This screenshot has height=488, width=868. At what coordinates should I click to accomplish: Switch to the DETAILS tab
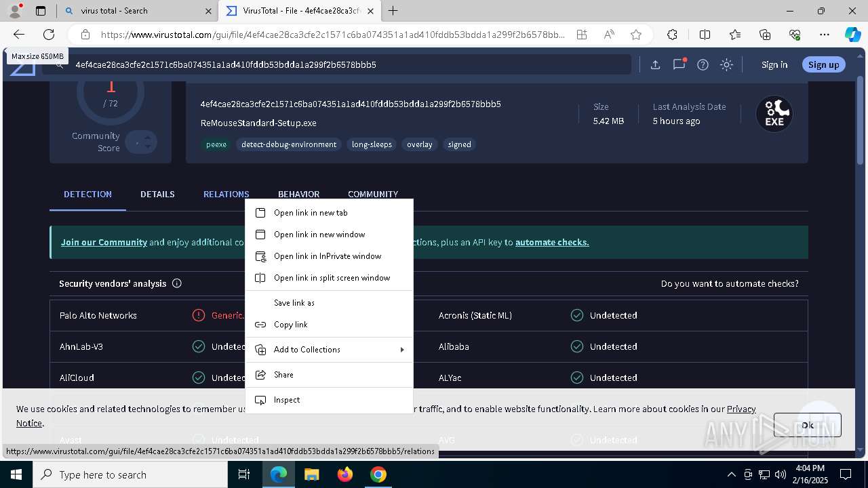157,195
